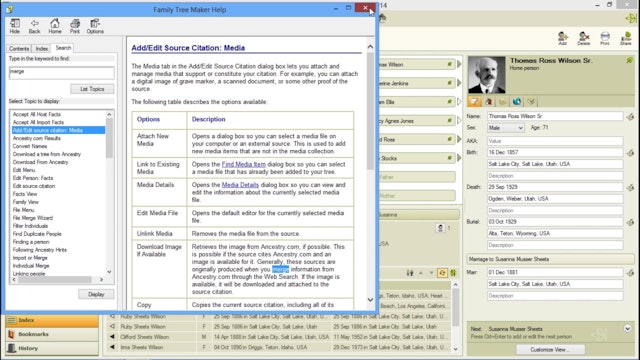Select the Search tab in Help
This screenshot has width=640, height=360.
(x=63, y=48)
